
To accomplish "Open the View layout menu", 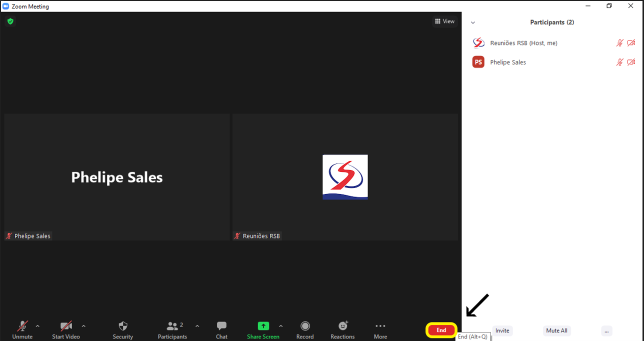I will tap(444, 21).
